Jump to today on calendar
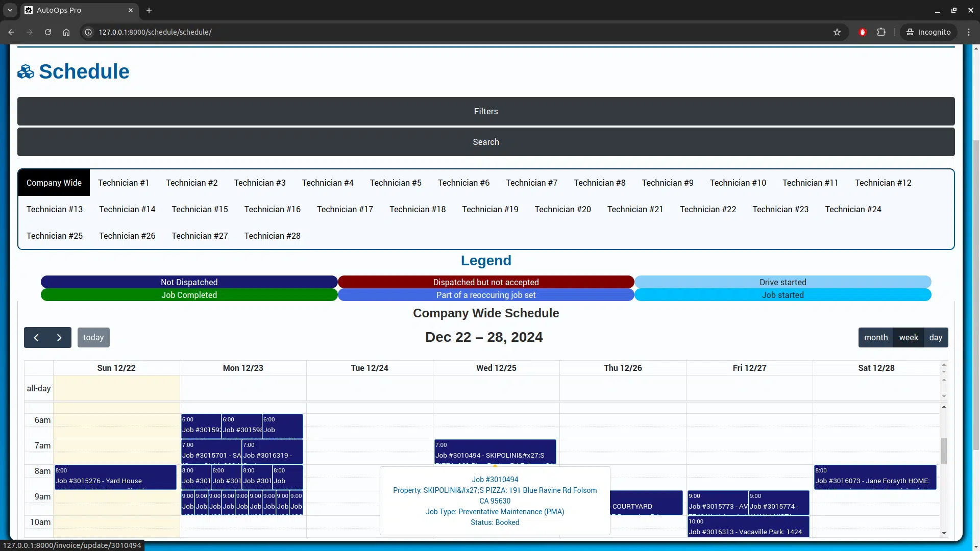The height and width of the screenshot is (551, 980). tap(93, 338)
